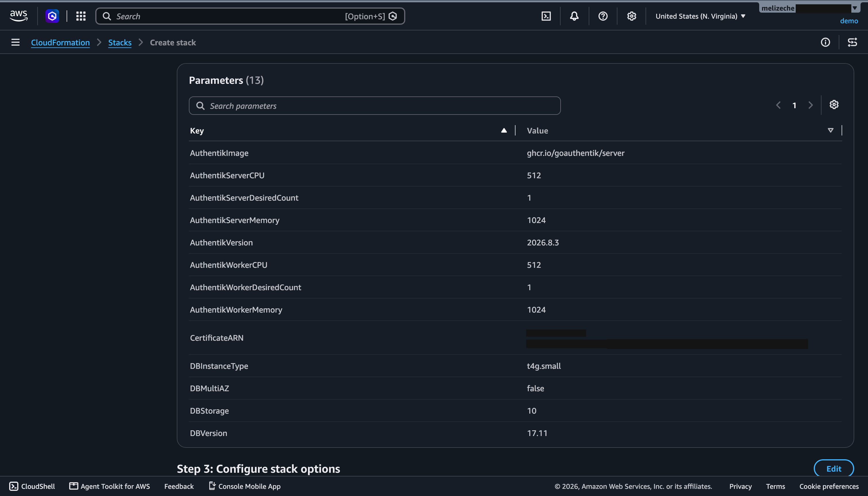Open the AWS home logo
The width and height of the screenshot is (868, 496).
tap(19, 16)
